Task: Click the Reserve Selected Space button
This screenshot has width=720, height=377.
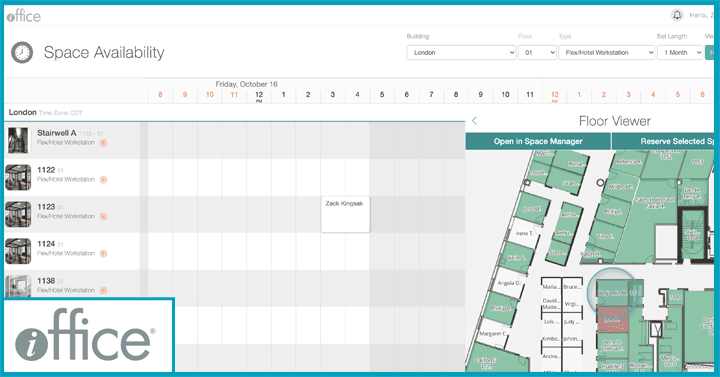Action: tap(664, 141)
